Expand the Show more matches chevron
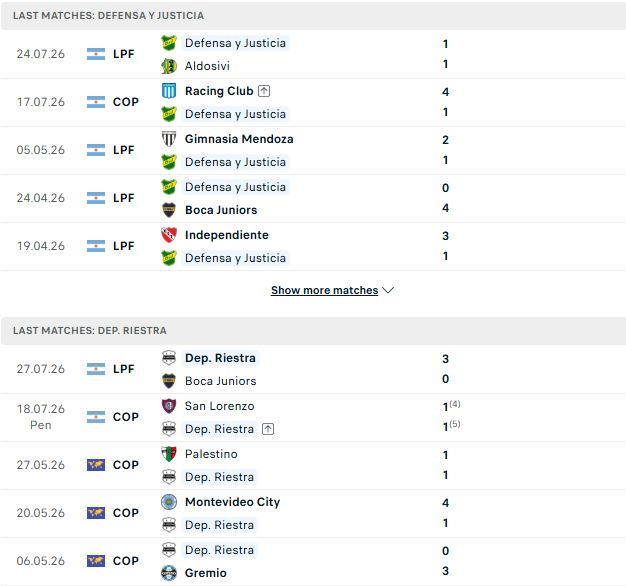Image resolution: width=626 pixels, height=586 pixels. pos(388,290)
